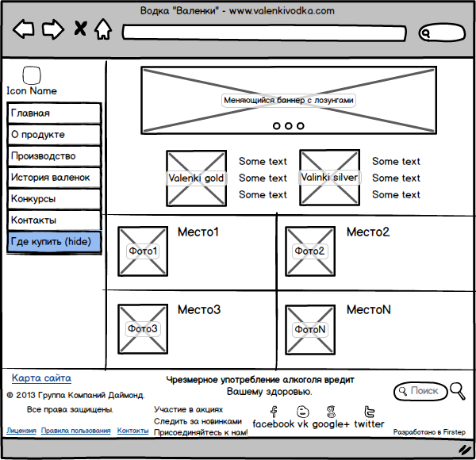Image resolution: width=476 pixels, height=460 pixels.
Task: Go to История валенок page
Action: tap(54, 178)
